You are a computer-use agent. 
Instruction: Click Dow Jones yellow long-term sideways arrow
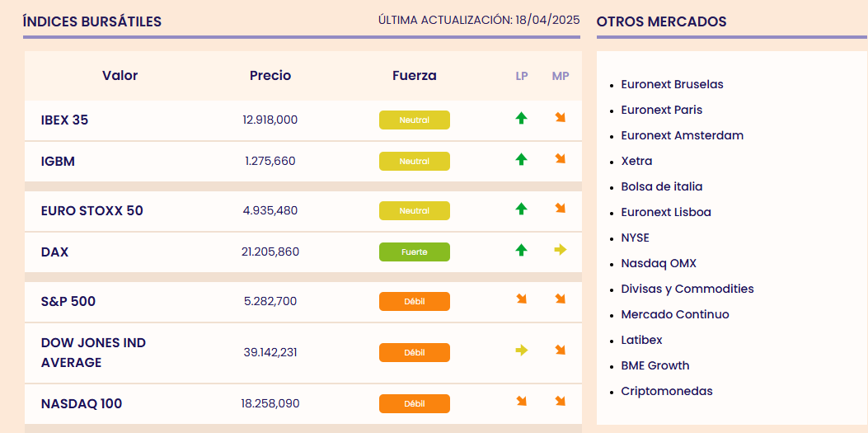click(x=521, y=351)
